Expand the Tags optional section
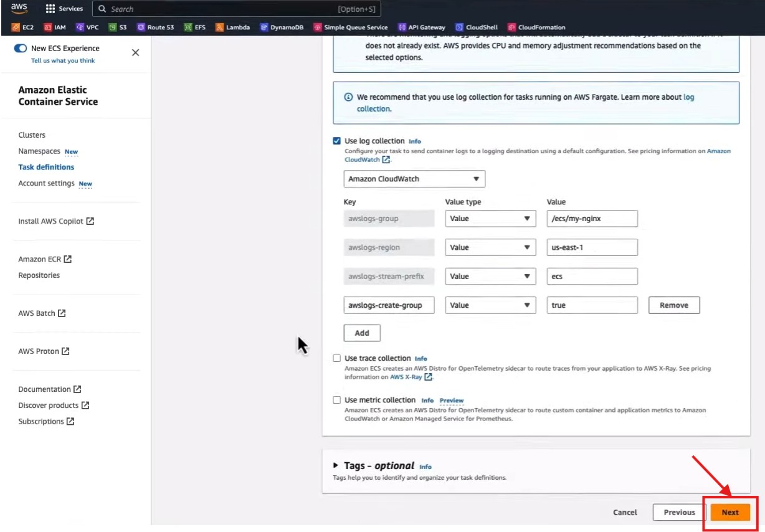 coord(336,465)
